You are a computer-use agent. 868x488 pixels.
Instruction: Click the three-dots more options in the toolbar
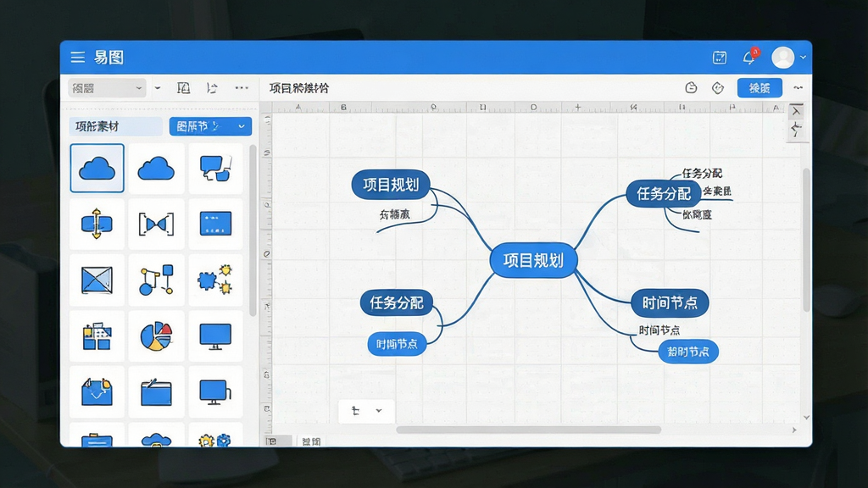[242, 87]
